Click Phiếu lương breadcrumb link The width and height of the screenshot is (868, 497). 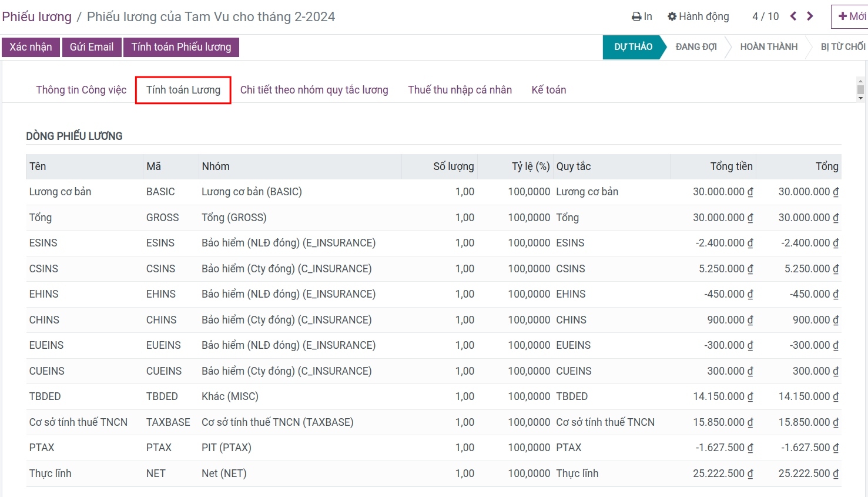pyautogui.click(x=36, y=16)
